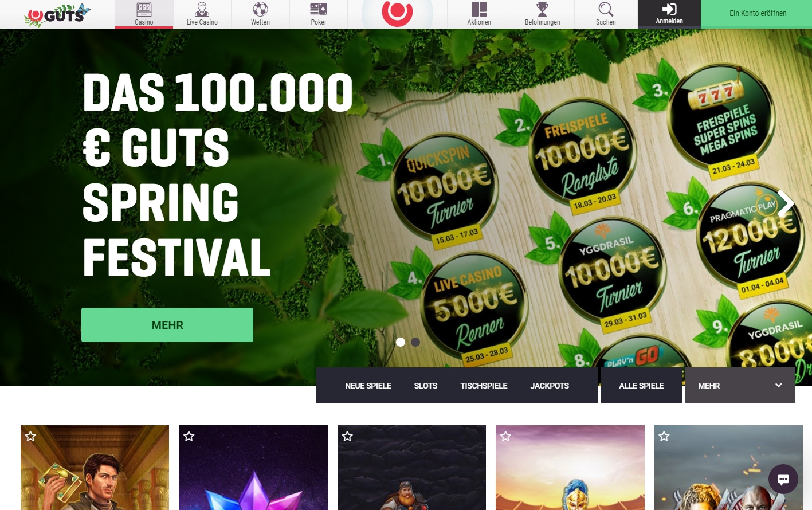
Task: Open Aktionen promotions icon
Action: 479,9
